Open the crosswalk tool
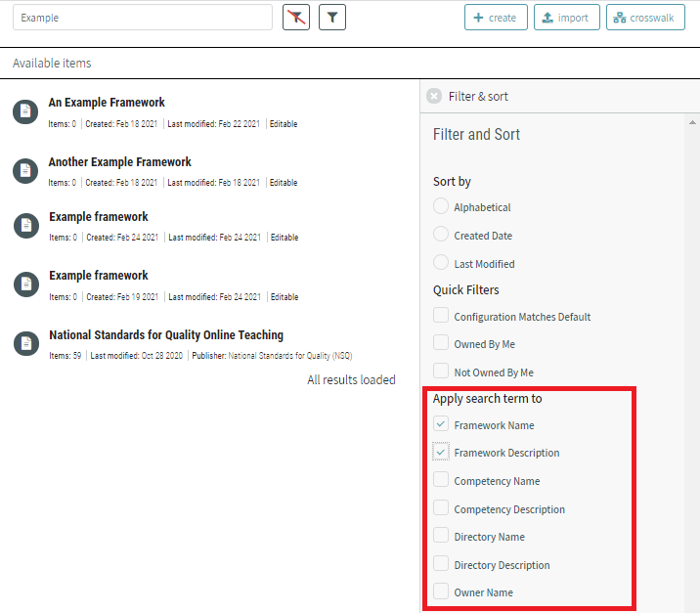This screenshot has height=613, width=700. coord(645,18)
